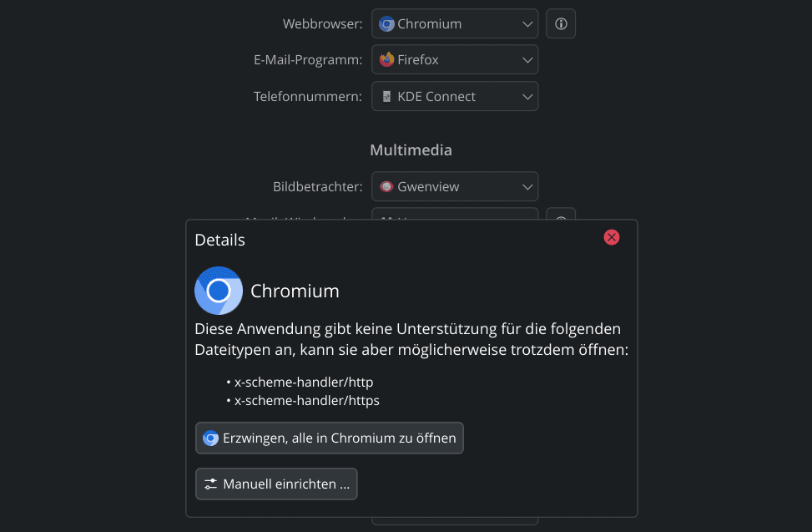The image size is (812, 532).
Task: Click the large Chromium logo in Details
Action: pos(219,291)
